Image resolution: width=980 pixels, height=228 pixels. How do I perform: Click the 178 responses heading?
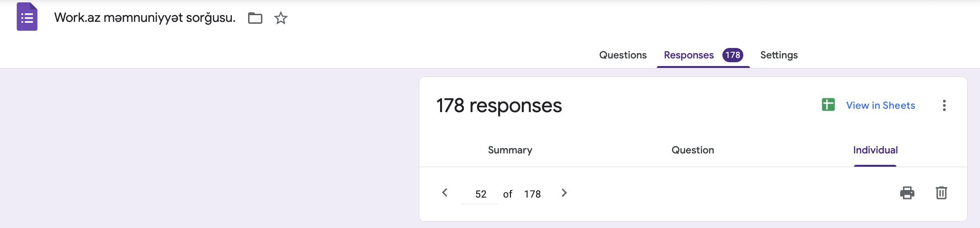coord(499,105)
